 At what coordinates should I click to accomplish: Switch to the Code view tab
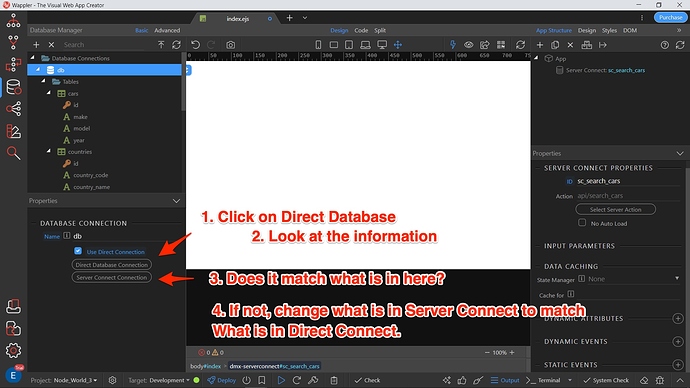(361, 30)
